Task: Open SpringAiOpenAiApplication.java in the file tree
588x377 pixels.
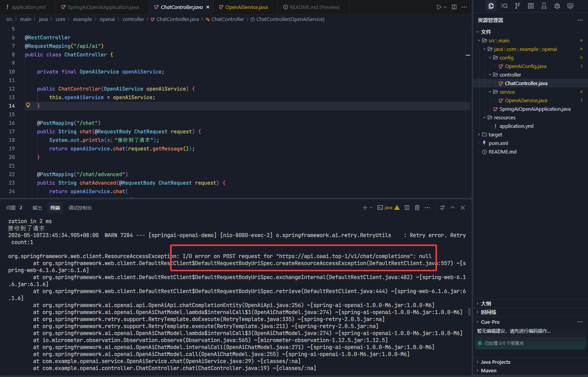Action: click(x=535, y=109)
